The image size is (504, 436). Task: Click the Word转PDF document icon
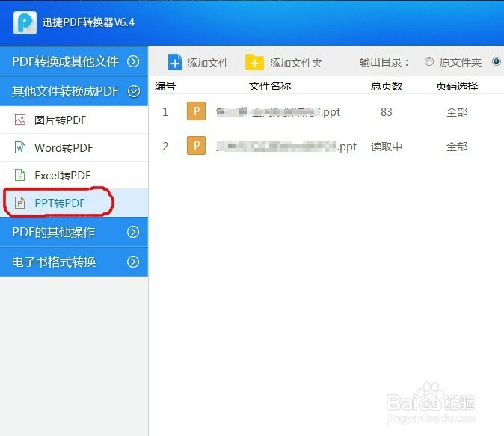point(20,147)
